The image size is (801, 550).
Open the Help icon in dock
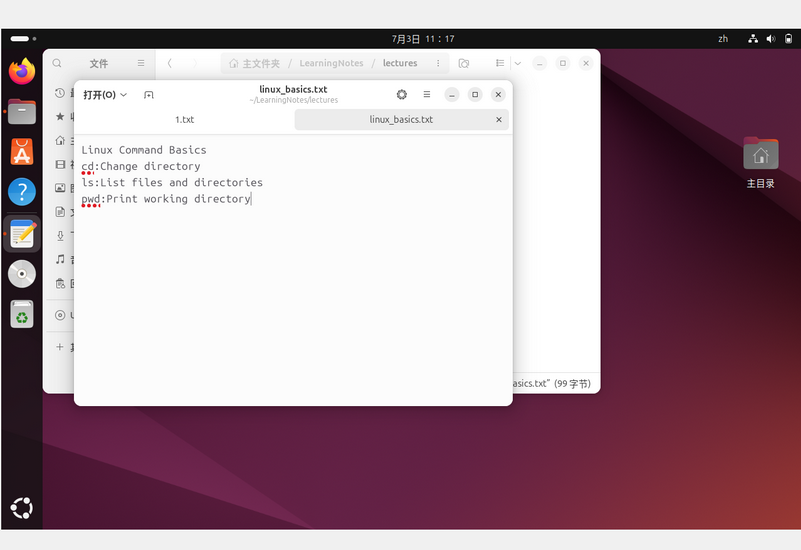[x=22, y=192]
